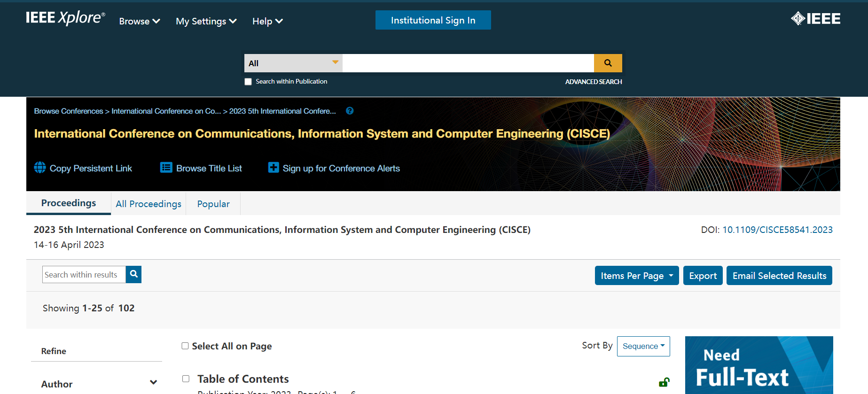Switch to the All Proceedings tab
The width and height of the screenshot is (868, 394).
click(x=149, y=204)
